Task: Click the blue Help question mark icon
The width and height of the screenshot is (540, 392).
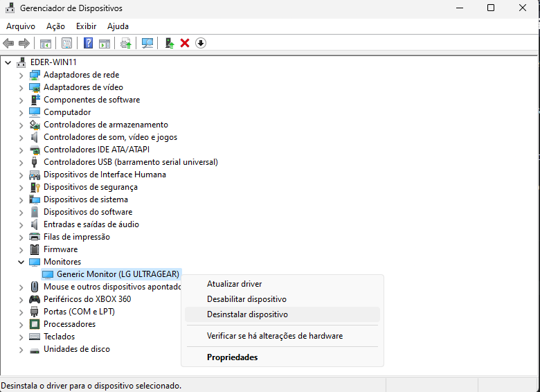Action: tap(88, 44)
